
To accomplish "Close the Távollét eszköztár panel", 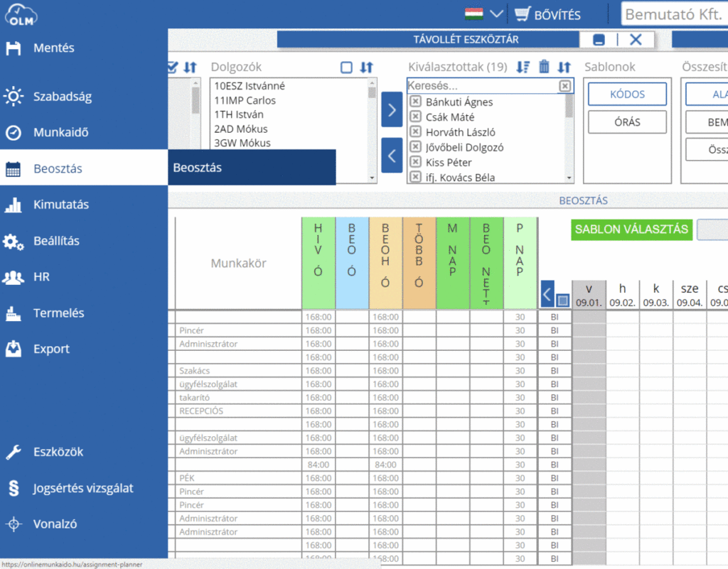I will (636, 40).
